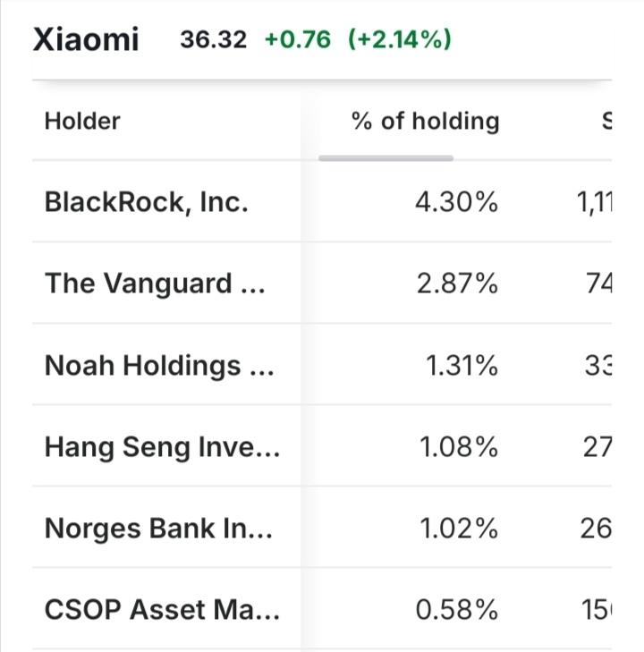This screenshot has width=644, height=652.
Task: Click the 36.32 stock price
Action: coord(213,40)
